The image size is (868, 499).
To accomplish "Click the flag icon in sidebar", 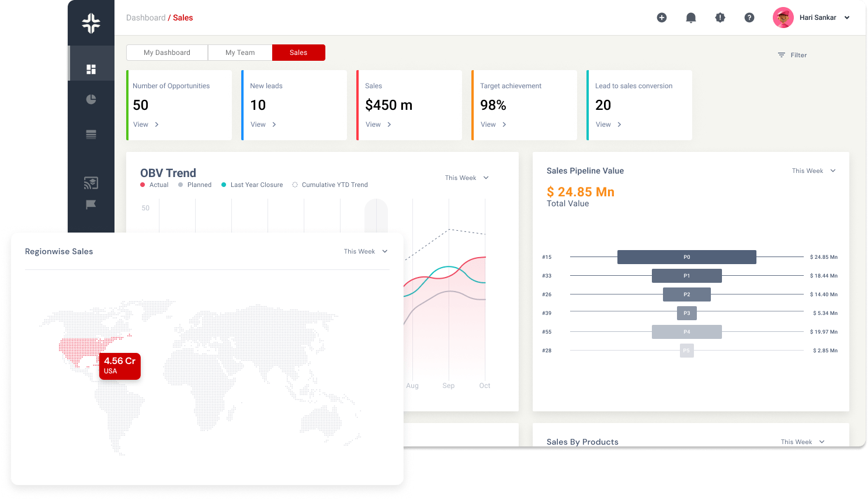I will (x=91, y=205).
